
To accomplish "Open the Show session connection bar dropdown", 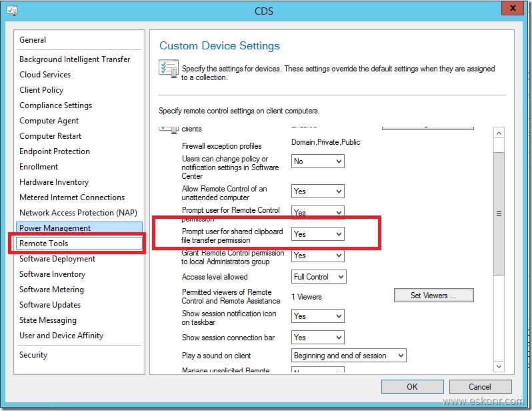I will (318, 338).
